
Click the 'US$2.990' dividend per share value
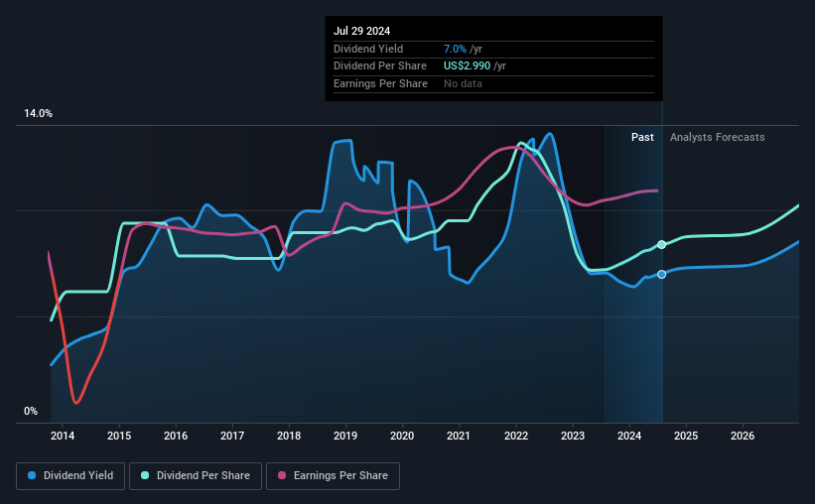[x=467, y=66]
